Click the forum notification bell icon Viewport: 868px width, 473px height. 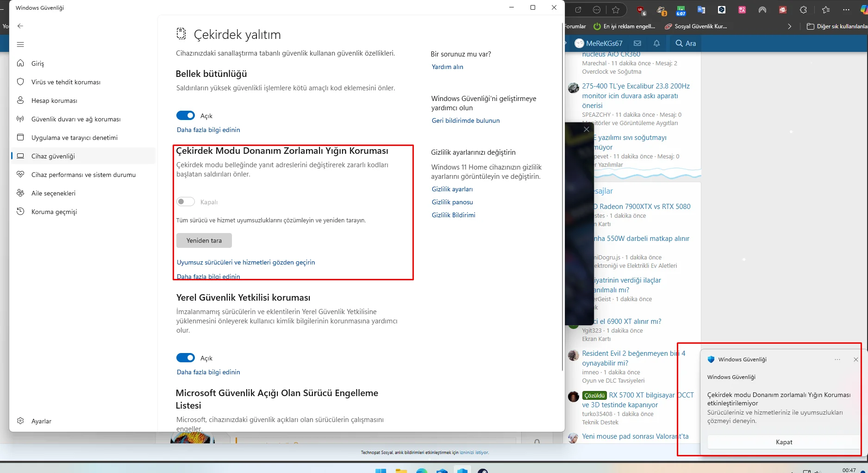point(656,43)
